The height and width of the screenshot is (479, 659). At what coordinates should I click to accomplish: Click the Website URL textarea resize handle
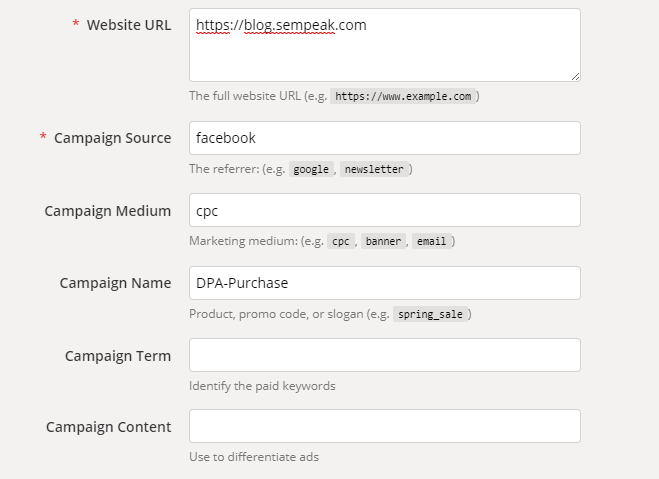click(575, 76)
